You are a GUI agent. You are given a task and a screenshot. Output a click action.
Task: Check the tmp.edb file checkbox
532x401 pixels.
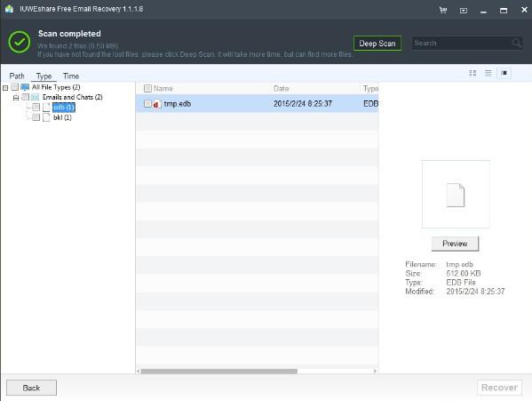tap(147, 103)
